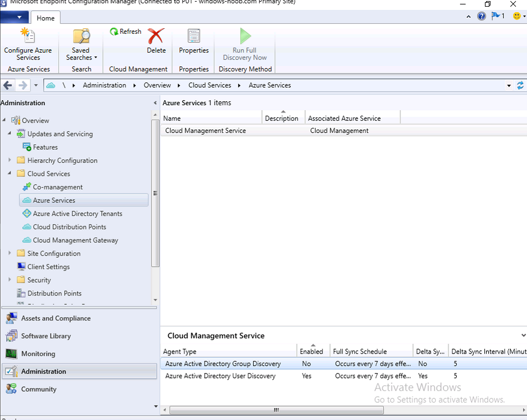The width and height of the screenshot is (527, 420).
Task: Click the address bar refresh icon
Action: point(520,85)
